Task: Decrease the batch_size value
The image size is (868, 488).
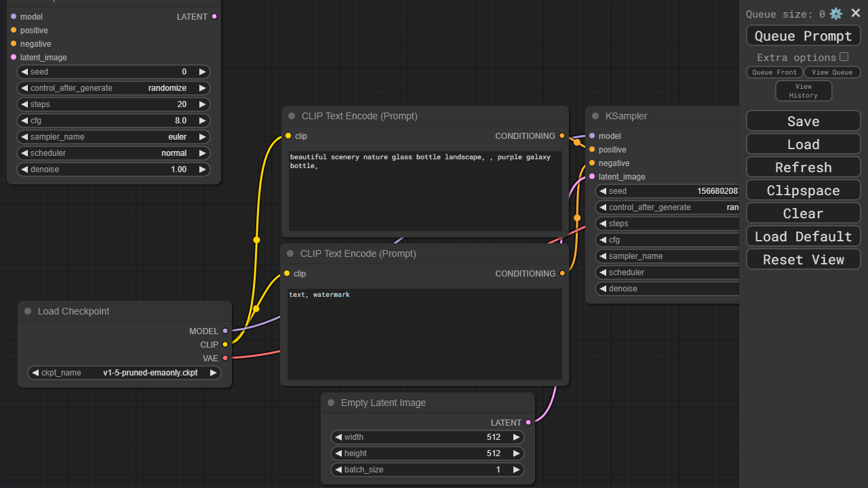Action: (x=338, y=470)
